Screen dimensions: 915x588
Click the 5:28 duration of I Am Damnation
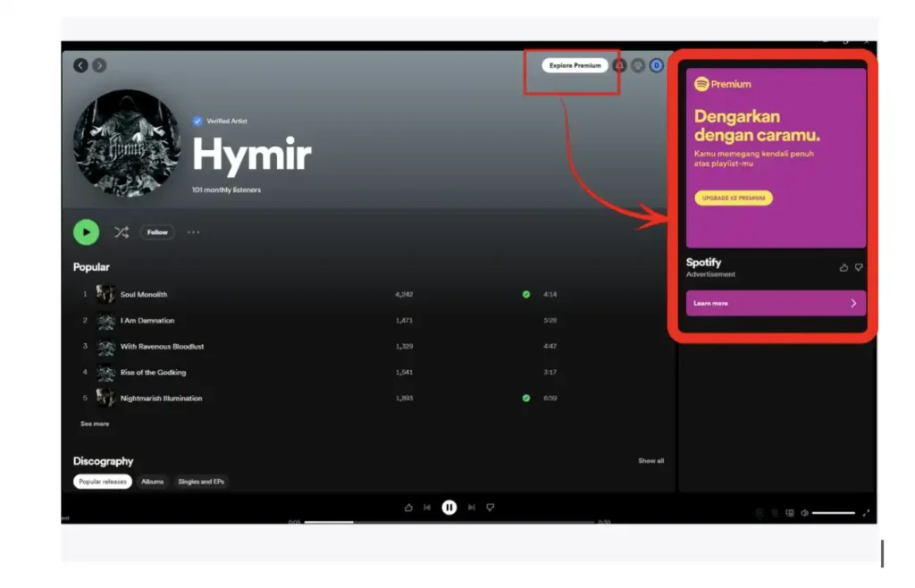click(x=550, y=320)
